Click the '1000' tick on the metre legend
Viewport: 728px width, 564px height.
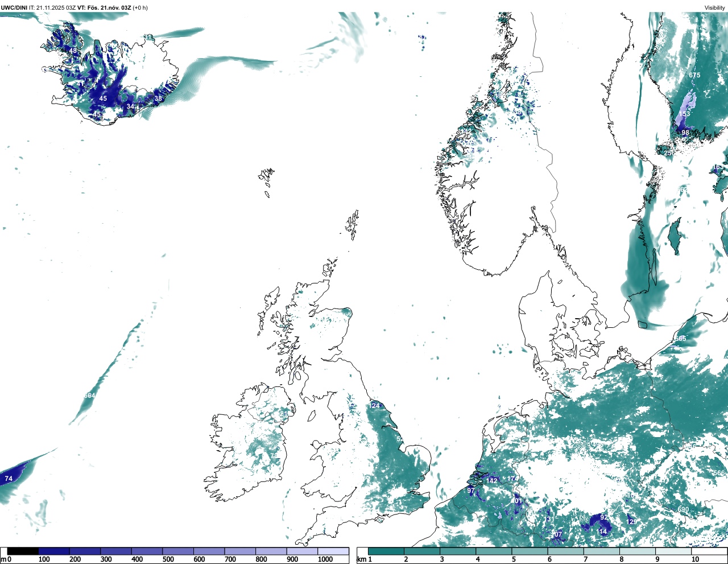tap(325, 559)
